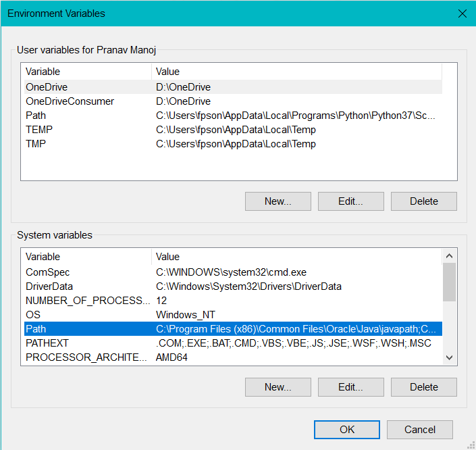Click the Windows_NT value cell
This screenshot has width=476, height=450.
pyautogui.click(x=186, y=315)
